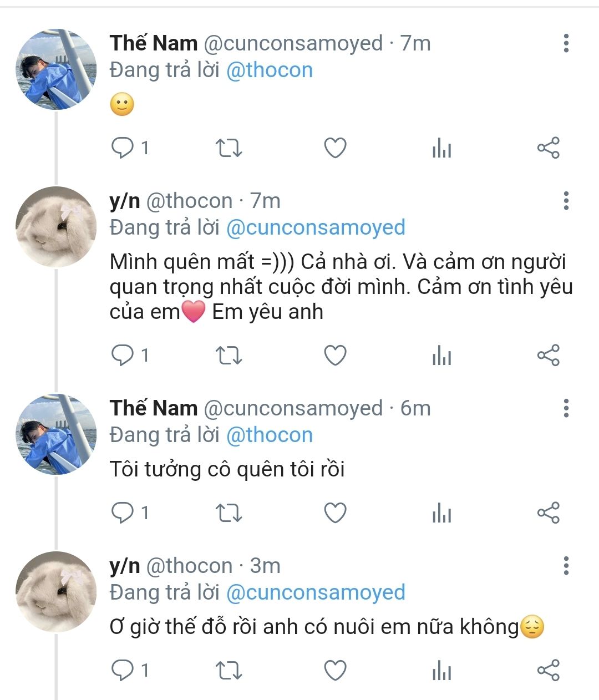The image size is (599, 700).
Task: Open @cunconsamoyed mention in "Mình quên mất" tweet
Action: (316, 227)
